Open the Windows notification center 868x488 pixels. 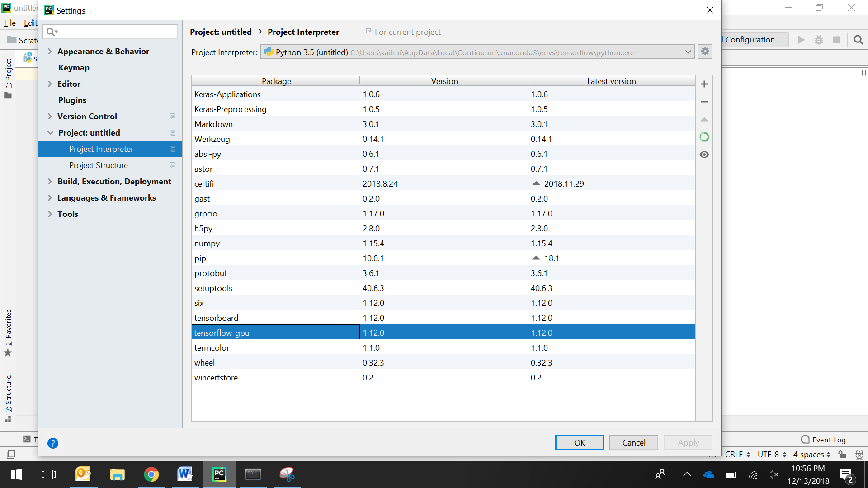point(847,475)
